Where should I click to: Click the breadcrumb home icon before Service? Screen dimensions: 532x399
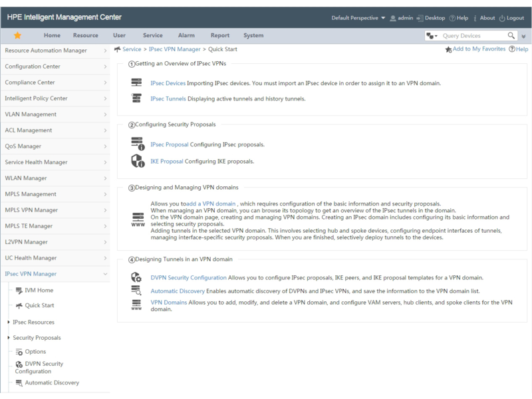tap(118, 49)
